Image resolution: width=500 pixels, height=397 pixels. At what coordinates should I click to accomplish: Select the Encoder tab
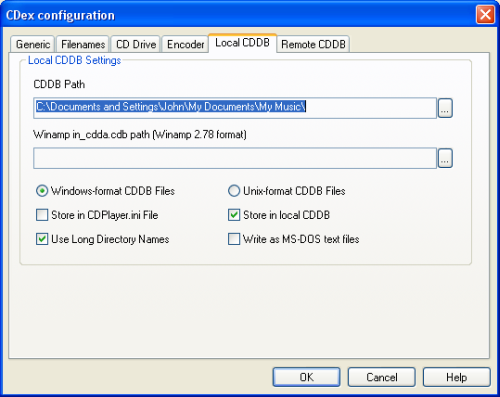[x=185, y=44]
